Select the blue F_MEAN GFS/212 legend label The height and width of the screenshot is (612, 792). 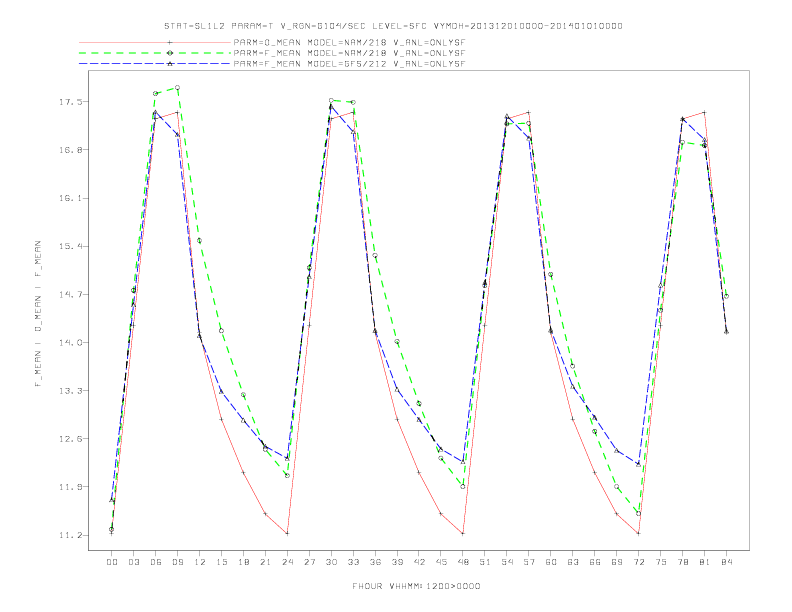coord(349,64)
